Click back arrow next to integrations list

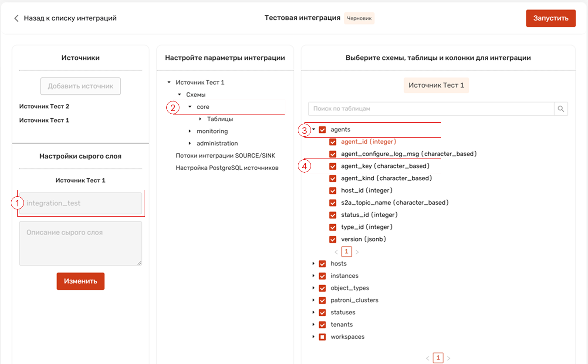(x=17, y=18)
